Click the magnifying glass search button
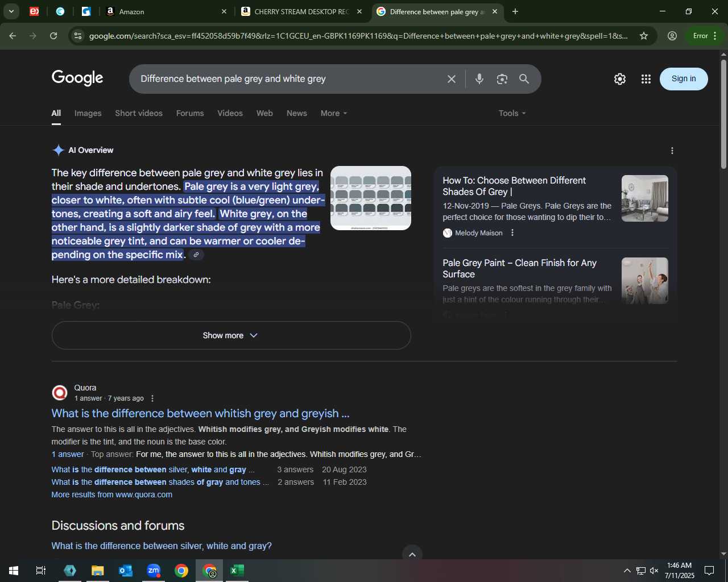 (x=524, y=79)
